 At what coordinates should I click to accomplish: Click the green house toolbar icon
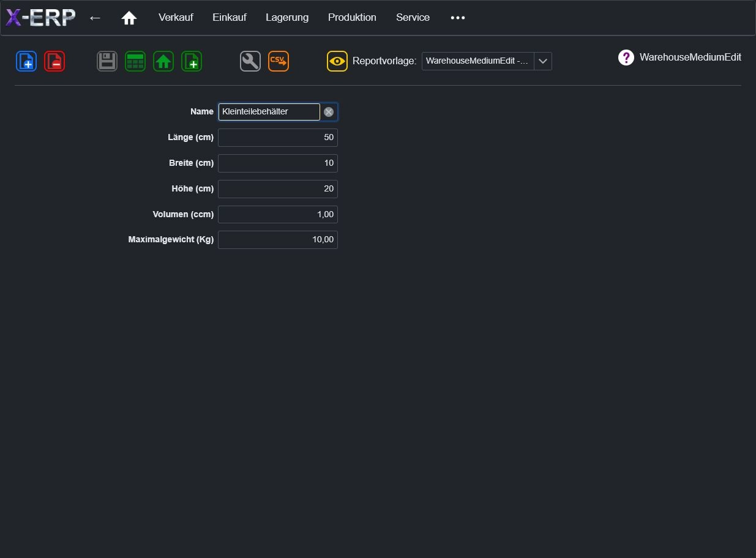[163, 61]
